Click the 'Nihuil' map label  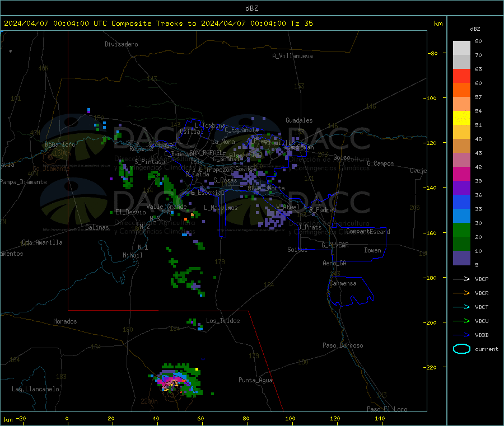coord(132,255)
